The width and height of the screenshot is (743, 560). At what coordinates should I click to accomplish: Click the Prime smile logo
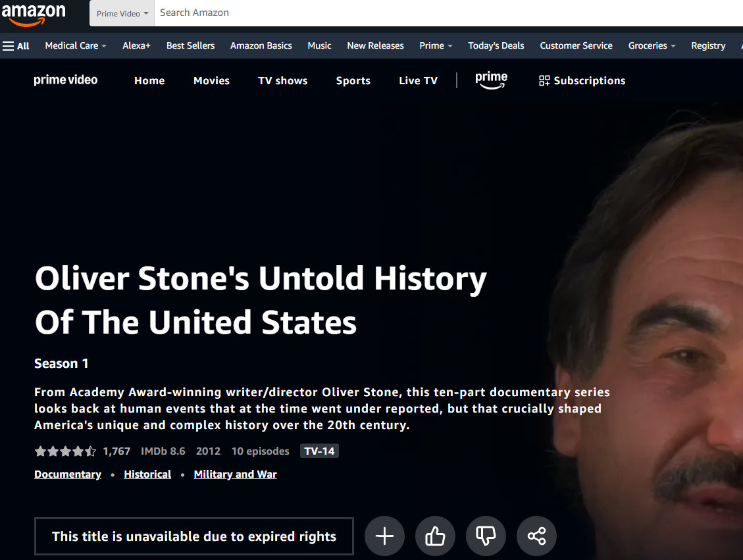[491, 80]
